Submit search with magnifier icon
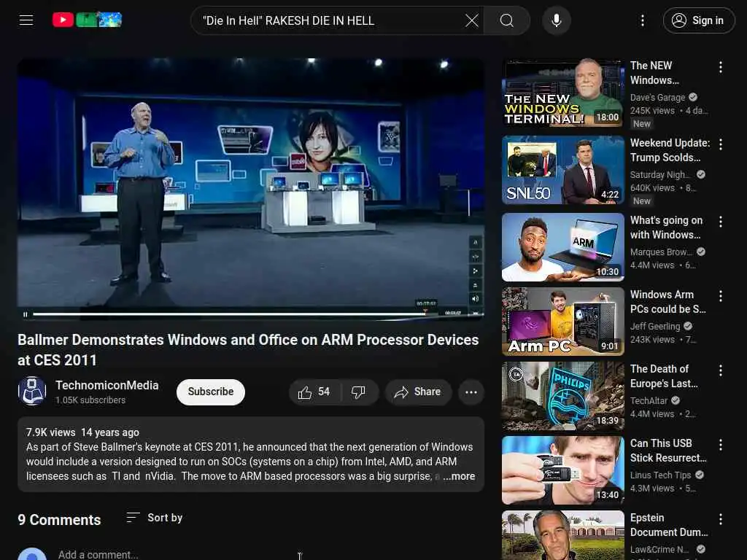Screen dimensions: 747x560 coord(507,20)
